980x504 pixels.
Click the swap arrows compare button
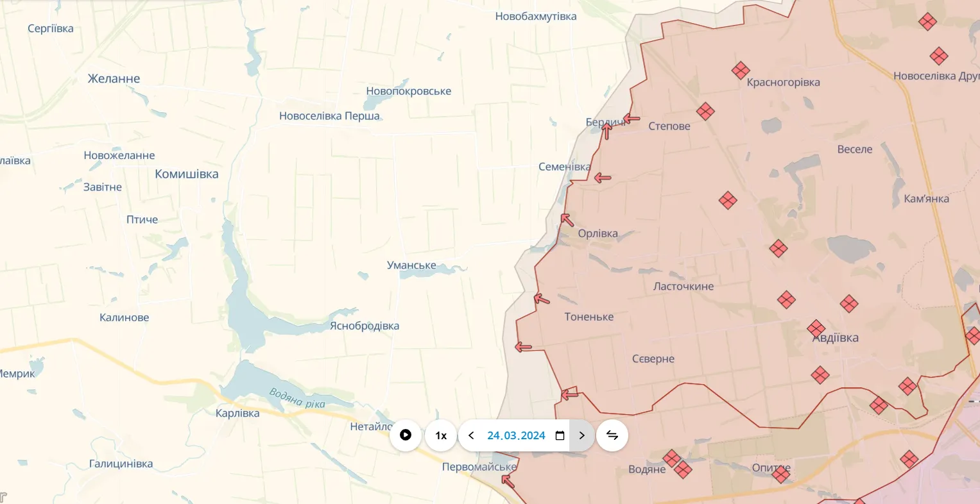(612, 435)
